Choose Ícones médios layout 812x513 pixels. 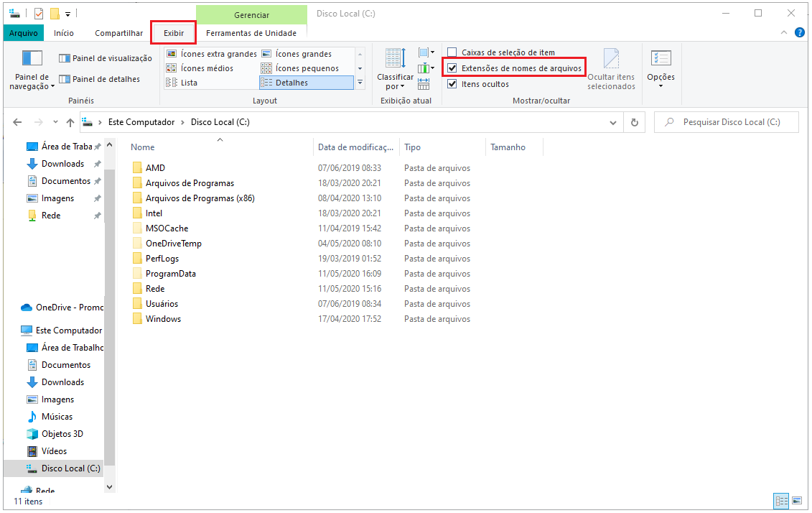200,68
